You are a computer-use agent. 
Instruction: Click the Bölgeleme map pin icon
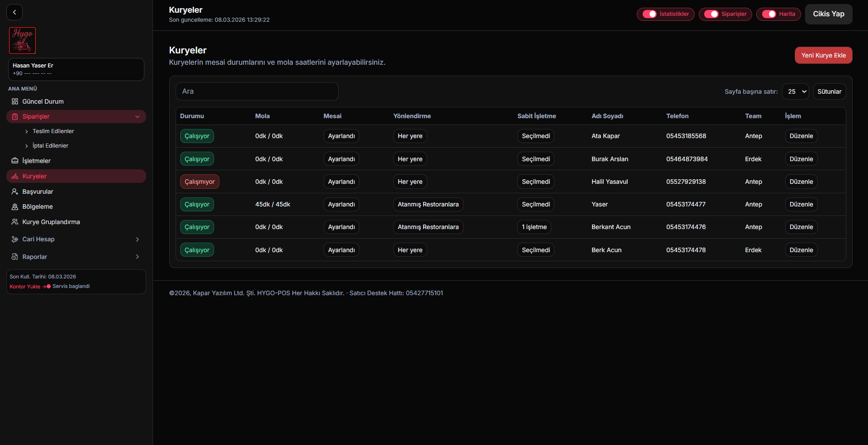[15, 206]
